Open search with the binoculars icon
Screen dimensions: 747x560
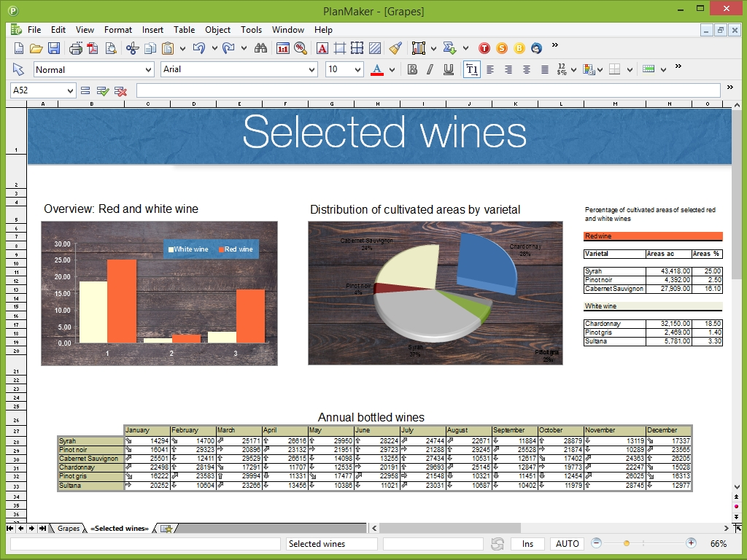click(x=260, y=48)
